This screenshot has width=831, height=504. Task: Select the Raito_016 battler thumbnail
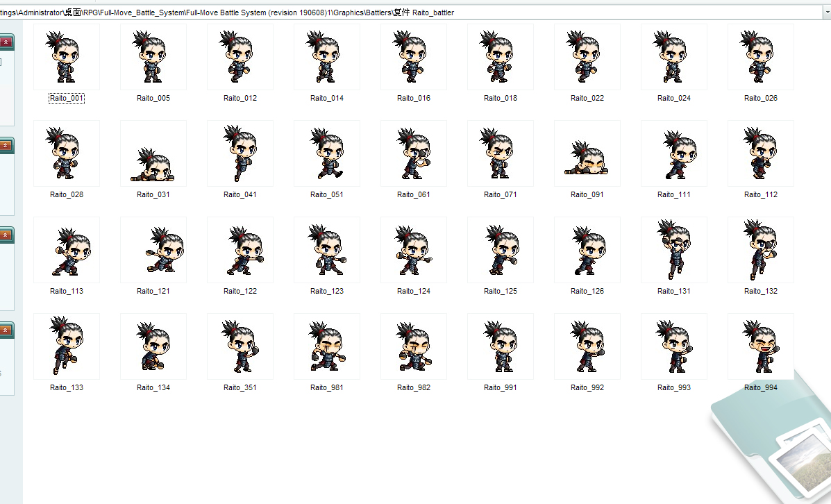(x=414, y=57)
